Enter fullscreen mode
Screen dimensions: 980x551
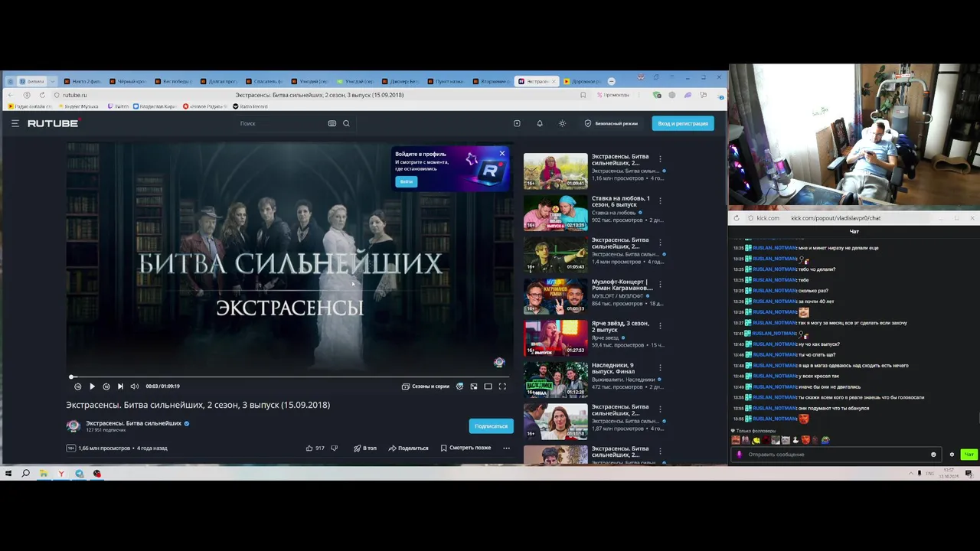point(502,386)
